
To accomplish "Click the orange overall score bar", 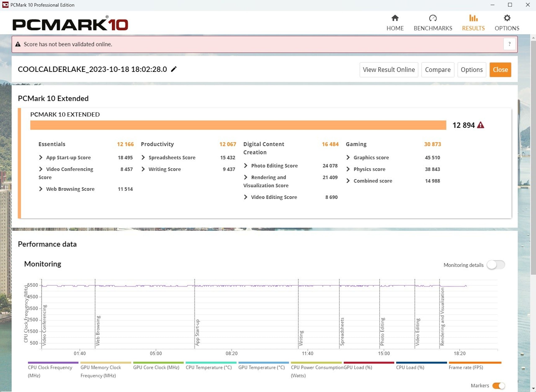I will pyautogui.click(x=238, y=125).
